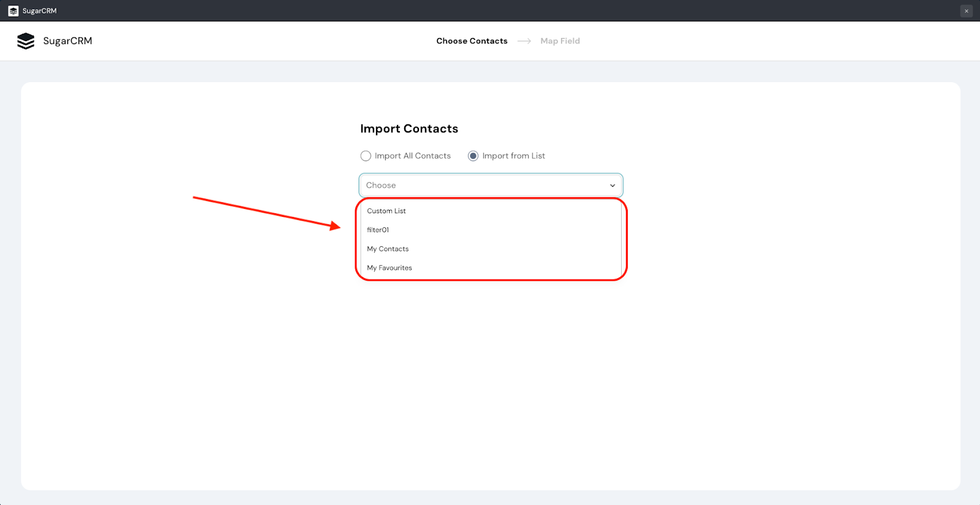The width and height of the screenshot is (980, 505).
Task: Select the Import from List radio button
Action: [x=473, y=156]
